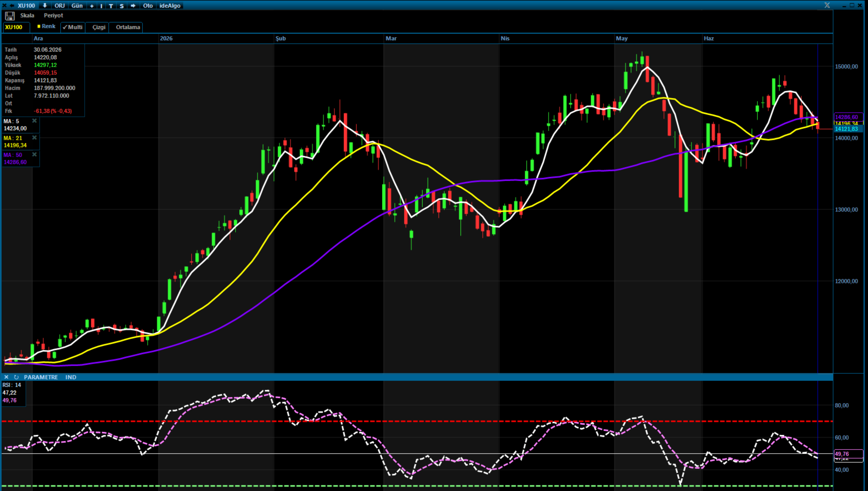Remove the MA 21 moving average

pos(34,138)
